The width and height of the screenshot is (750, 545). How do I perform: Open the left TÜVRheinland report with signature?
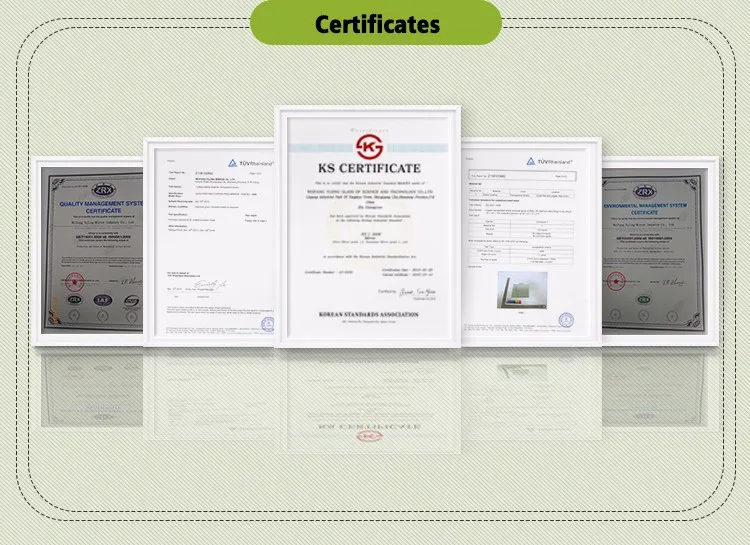[209, 243]
